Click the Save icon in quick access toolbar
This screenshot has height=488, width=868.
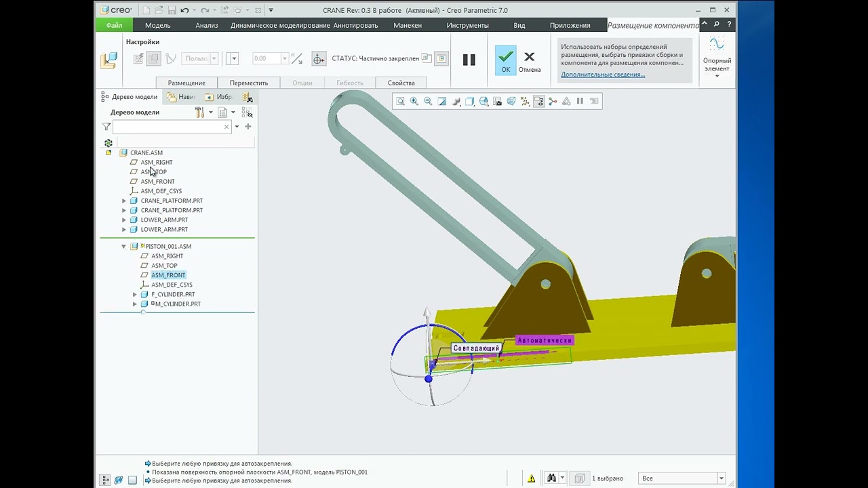[172, 10]
